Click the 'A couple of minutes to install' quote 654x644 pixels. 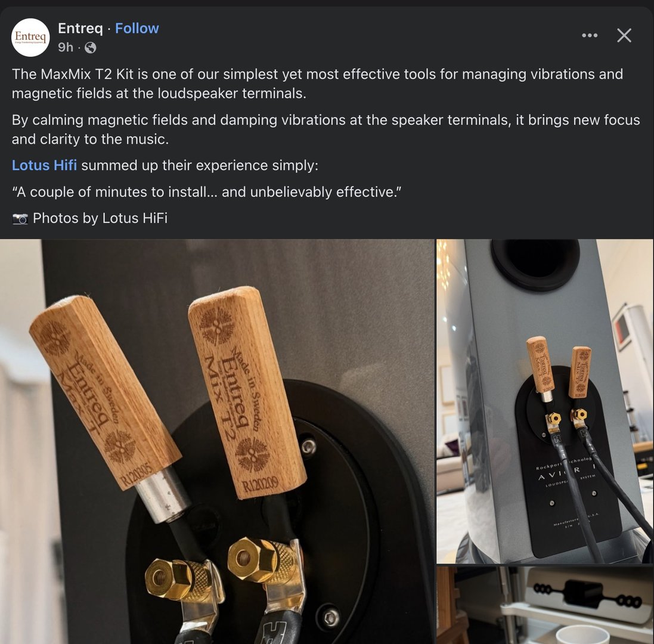(206, 192)
